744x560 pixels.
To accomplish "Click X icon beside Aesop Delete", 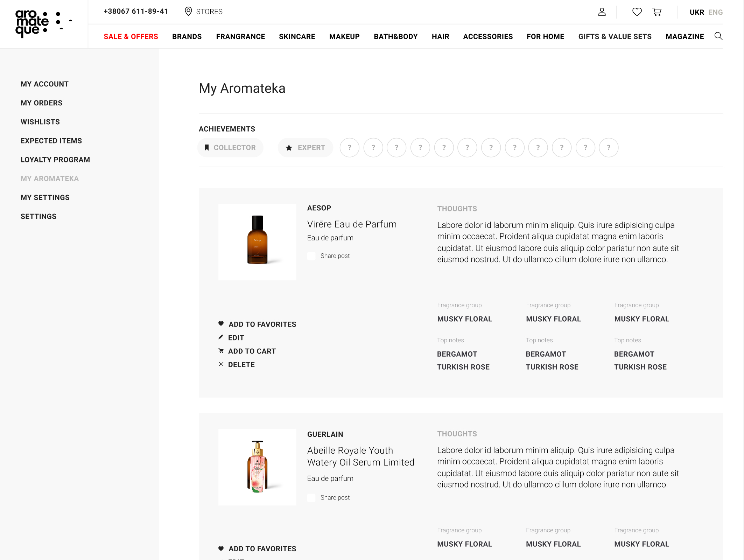I will [x=221, y=364].
